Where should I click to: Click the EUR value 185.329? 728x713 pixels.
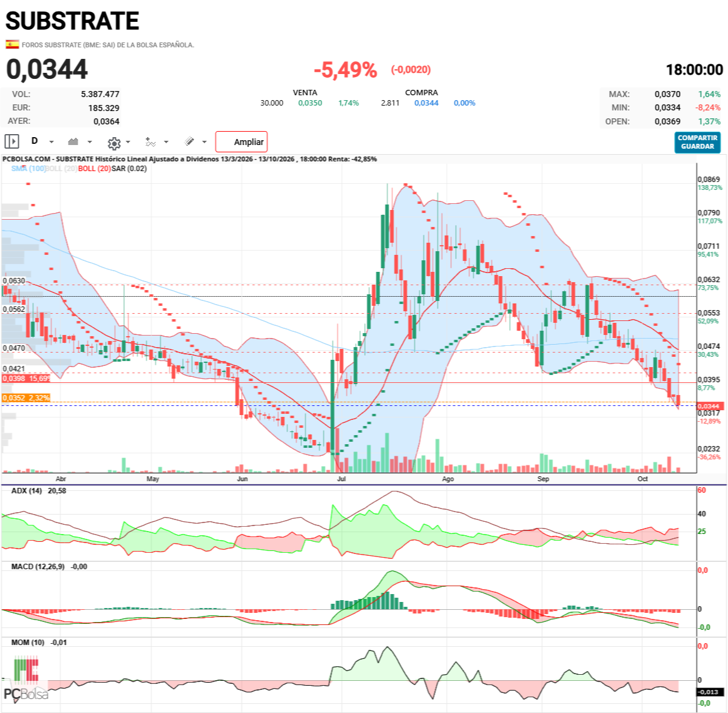pos(104,108)
